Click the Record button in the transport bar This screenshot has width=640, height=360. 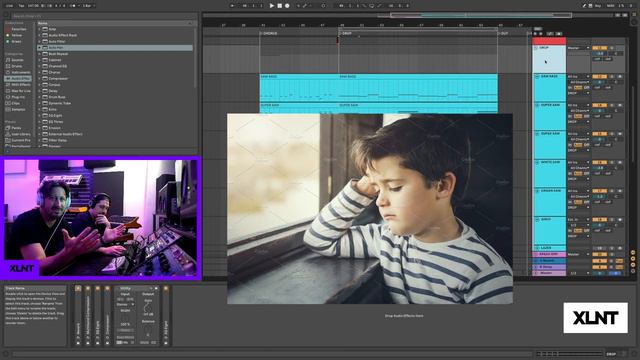(x=287, y=6)
